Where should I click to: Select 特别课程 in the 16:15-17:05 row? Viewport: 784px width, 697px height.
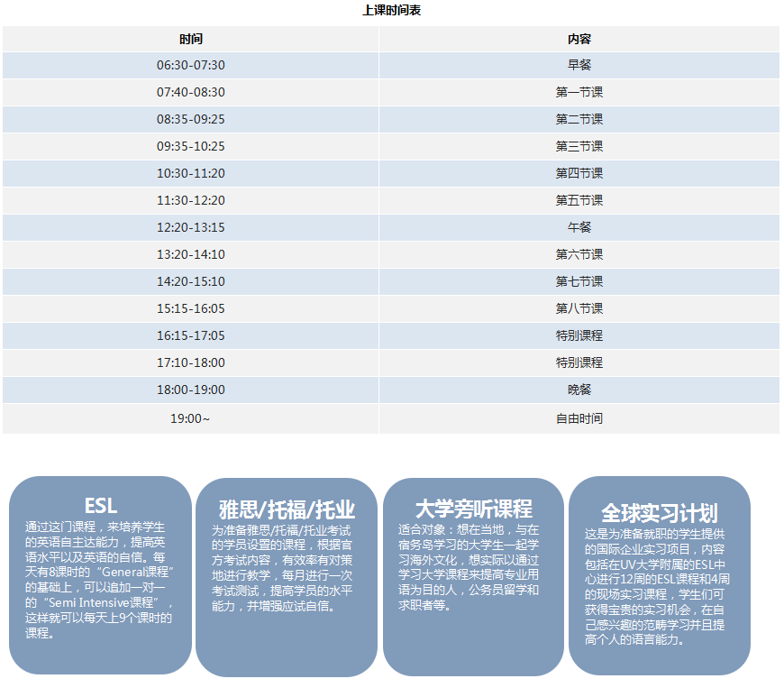(x=579, y=335)
